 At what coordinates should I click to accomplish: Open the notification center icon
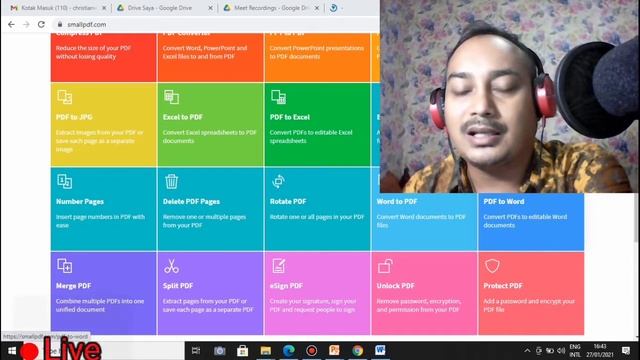(626, 351)
